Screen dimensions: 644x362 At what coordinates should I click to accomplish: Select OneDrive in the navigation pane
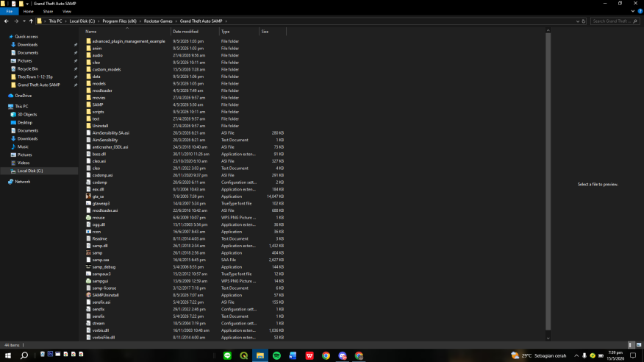pyautogui.click(x=23, y=96)
